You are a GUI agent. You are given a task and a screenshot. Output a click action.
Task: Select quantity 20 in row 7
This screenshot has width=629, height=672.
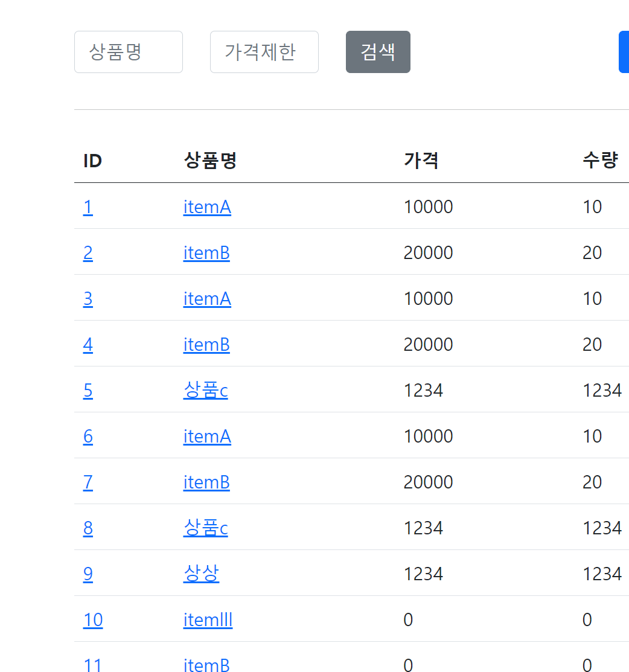click(x=593, y=482)
